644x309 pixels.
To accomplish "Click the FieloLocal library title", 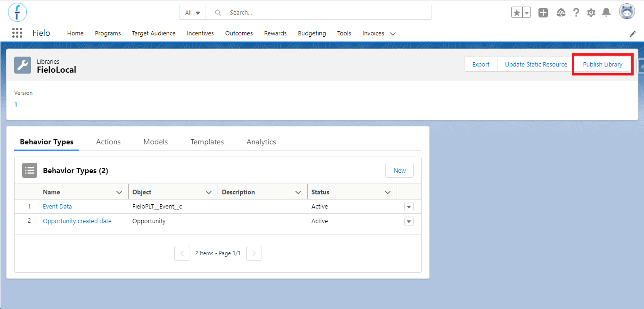I will [57, 70].
